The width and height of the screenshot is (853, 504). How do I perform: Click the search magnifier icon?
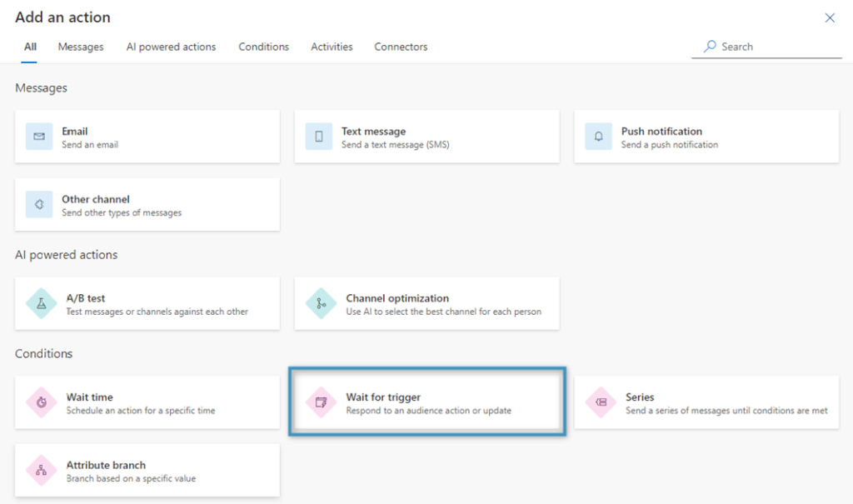[710, 47]
